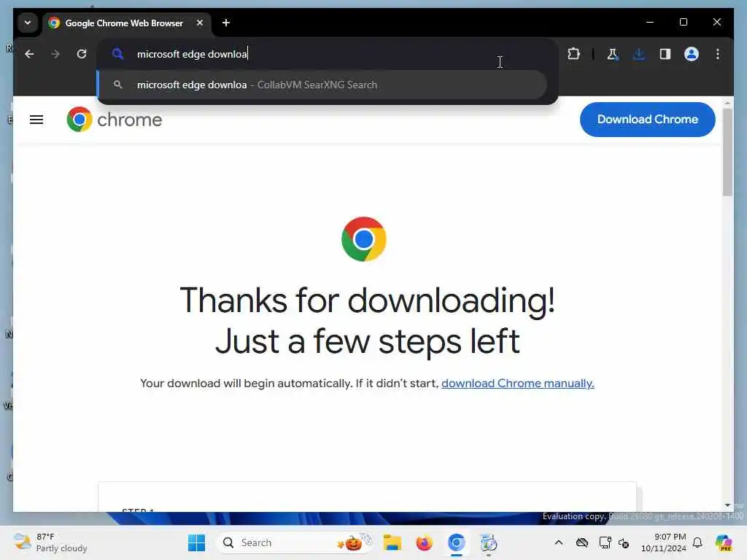Select the 'microsoft edge downloa' search suggestion
The width and height of the screenshot is (747, 560).
coord(322,85)
